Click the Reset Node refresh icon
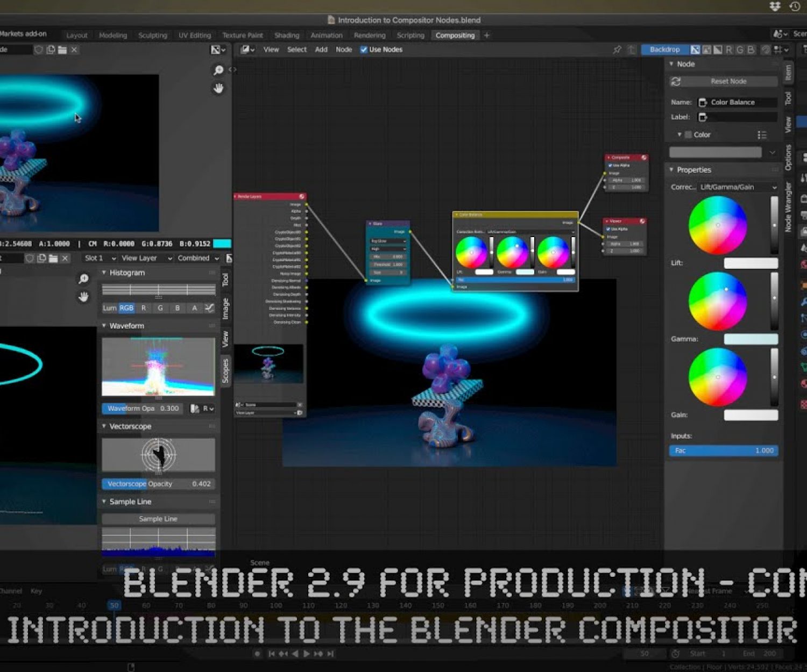The image size is (807, 672). pos(676,81)
